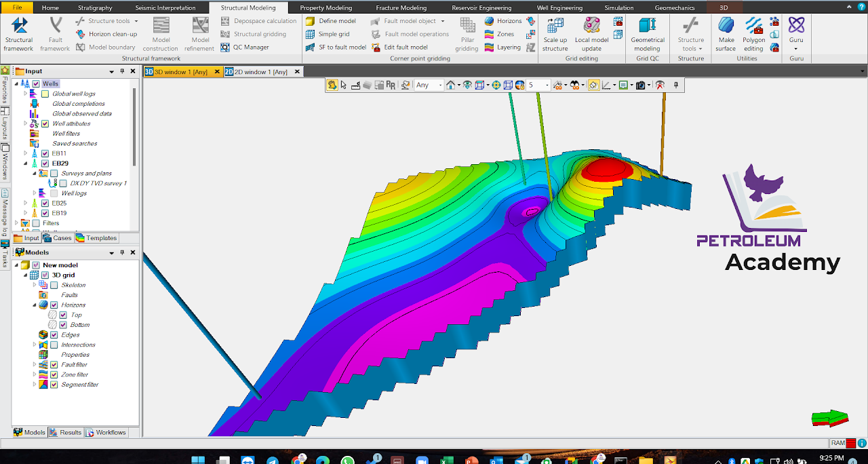Image resolution: width=868 pixels, height=464 pixels.
Task: Open the Windows Start menu
Action: pos(198,460)
